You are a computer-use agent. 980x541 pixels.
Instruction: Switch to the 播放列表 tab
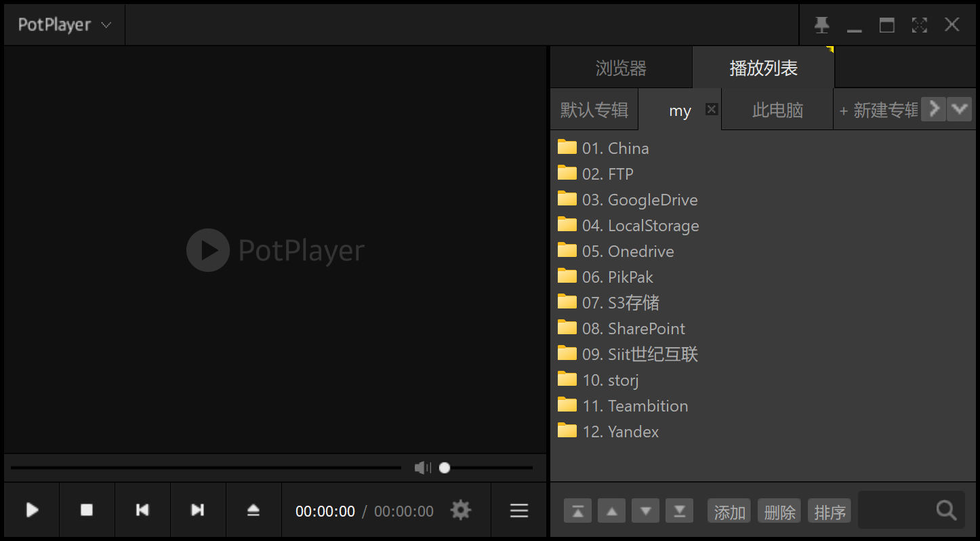click(764, 68)
